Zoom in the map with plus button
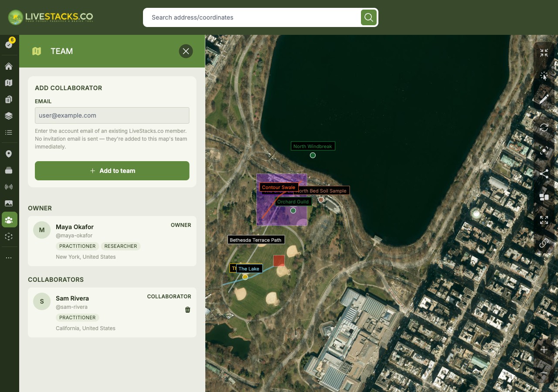The width and height of the screenshot is (558, 392). pos(544,350)
